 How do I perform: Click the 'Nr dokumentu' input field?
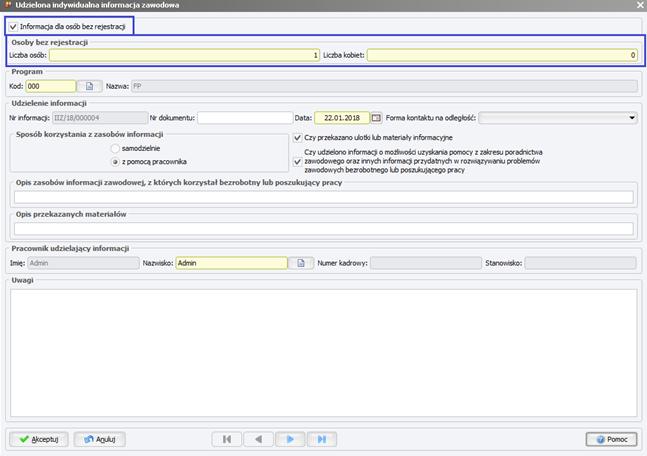pos(245,118)
